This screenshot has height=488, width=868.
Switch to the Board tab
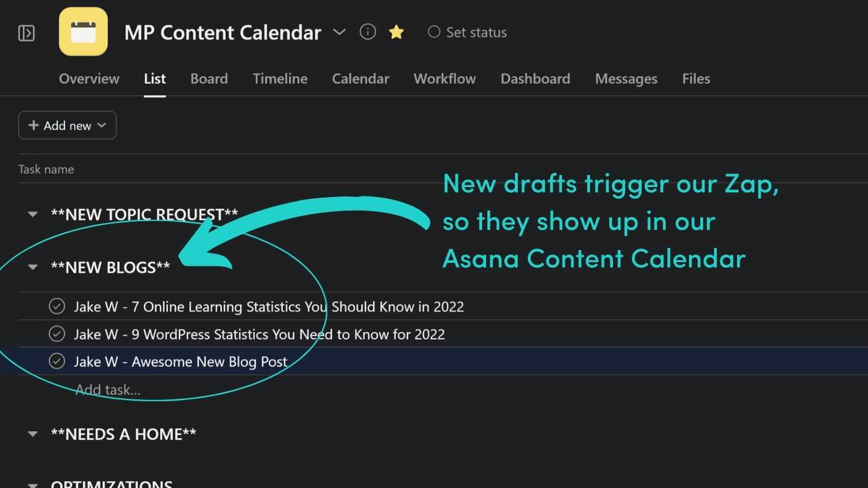pos(209,79)
